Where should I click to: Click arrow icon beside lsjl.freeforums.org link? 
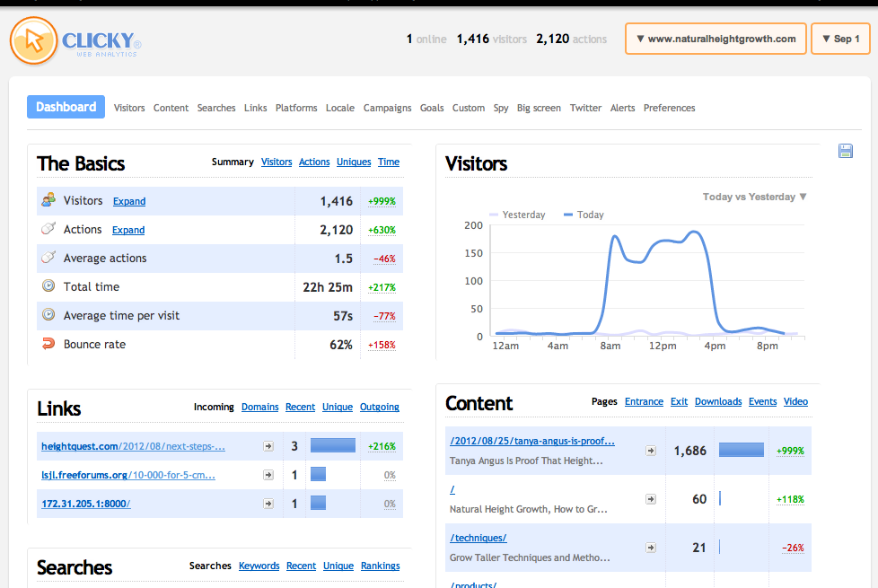tap(268, 475)
